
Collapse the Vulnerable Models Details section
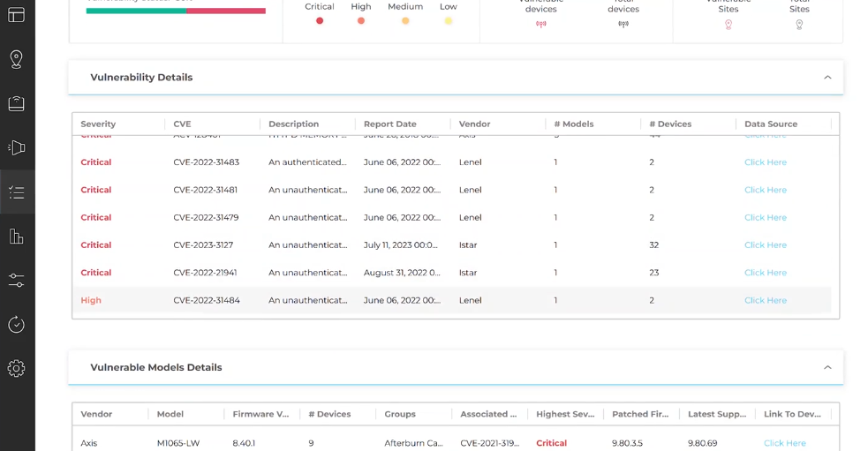(827, 367)
